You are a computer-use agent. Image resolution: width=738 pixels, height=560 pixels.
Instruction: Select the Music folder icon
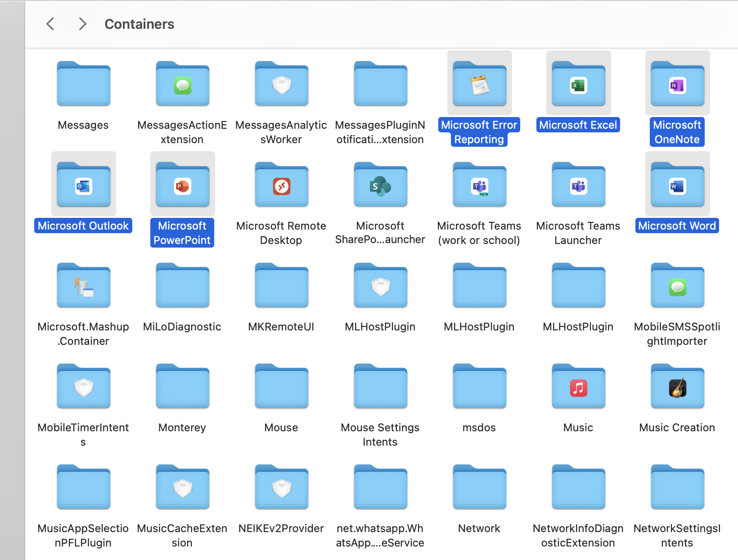pyautogui.click(x=579, y=386)
